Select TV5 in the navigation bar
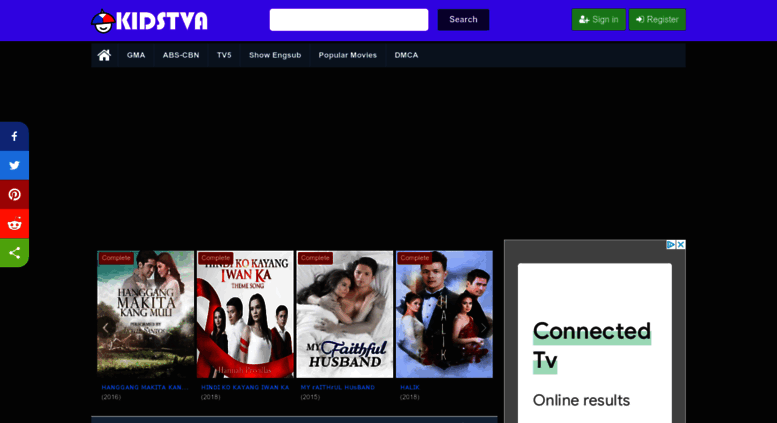Image resolution: width=777 pixels, height=423 pixels. tap(224, 55)
